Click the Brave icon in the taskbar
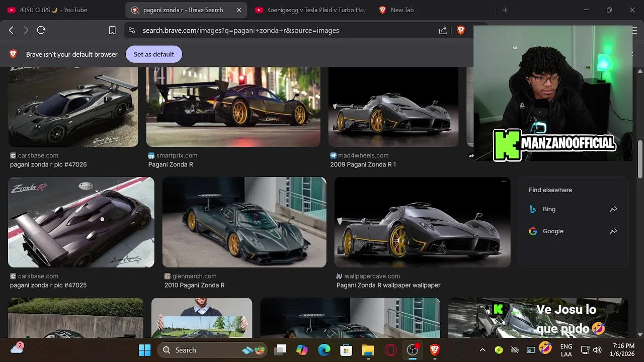 click(x=435, y=350)
